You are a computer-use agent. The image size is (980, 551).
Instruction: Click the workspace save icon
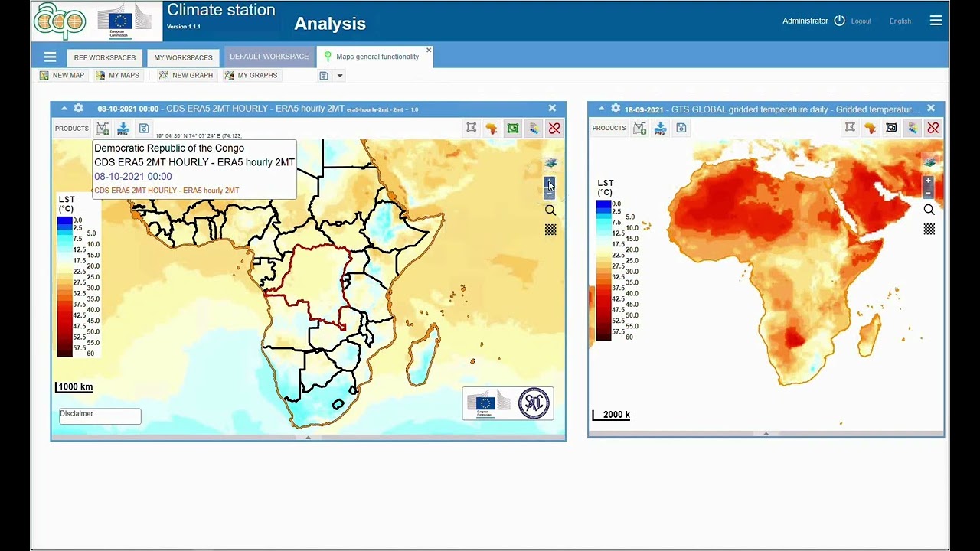point(324,76)
